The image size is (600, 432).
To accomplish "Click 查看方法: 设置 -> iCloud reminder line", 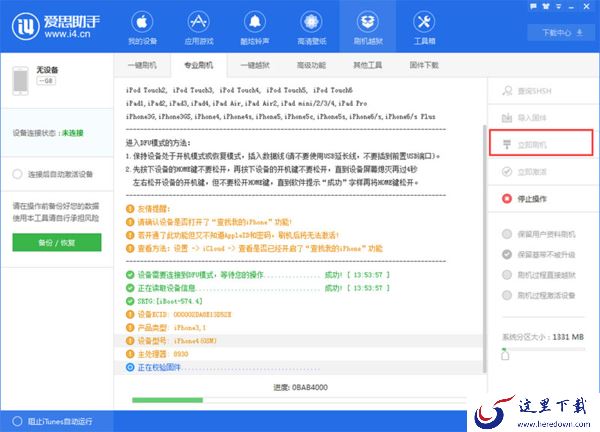I will [260, 248].
